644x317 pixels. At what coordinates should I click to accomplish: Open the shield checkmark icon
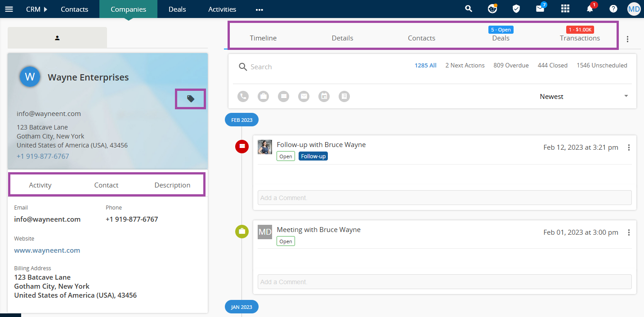tap(516, 9)
